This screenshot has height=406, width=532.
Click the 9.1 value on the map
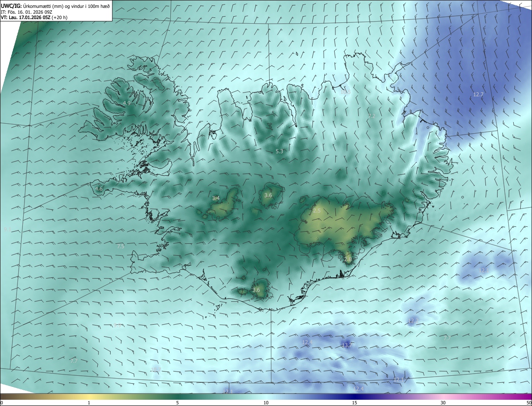point(7,229)
